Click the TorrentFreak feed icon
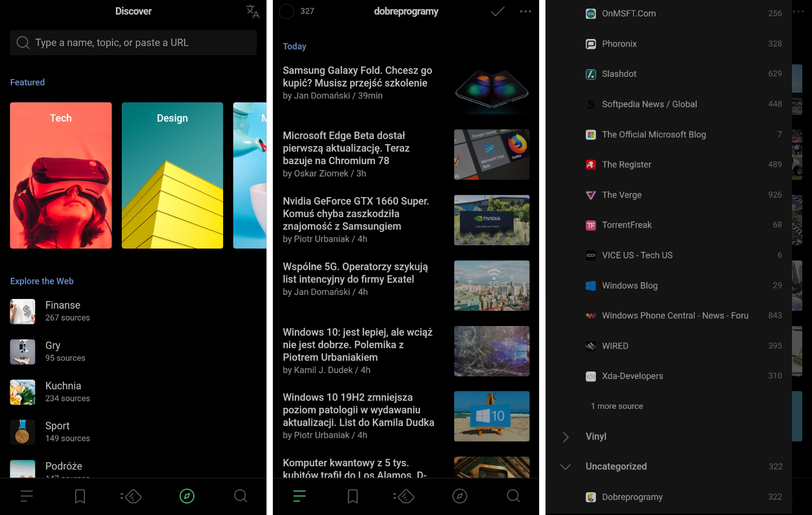This screenshot has height=515, width=812. 591,225
